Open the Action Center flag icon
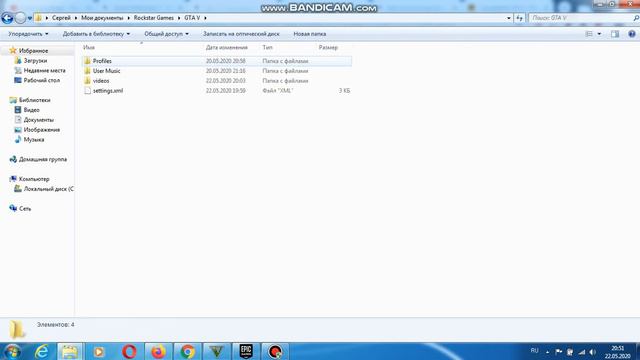The height and width of the screenshot is (360, 640). click(559, 352)
